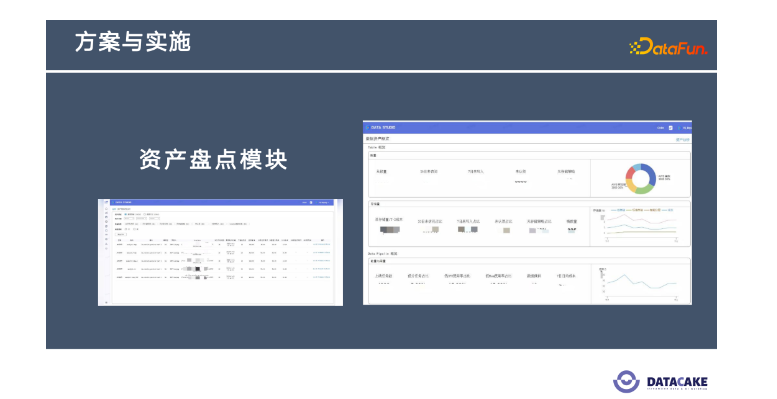Click the DATACAKE logo at bottom right
This screenshot has width=777, height=399.
click(660, 382)
